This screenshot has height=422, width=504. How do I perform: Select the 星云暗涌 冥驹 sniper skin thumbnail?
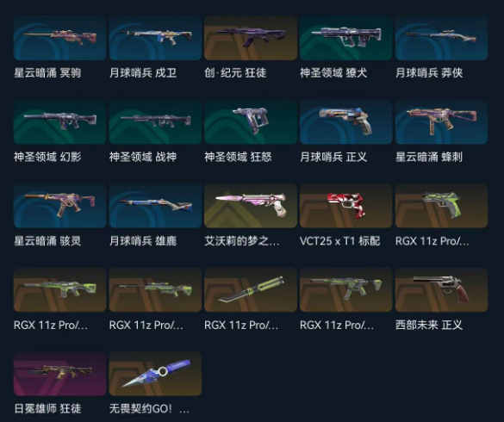tap(59, 38)
